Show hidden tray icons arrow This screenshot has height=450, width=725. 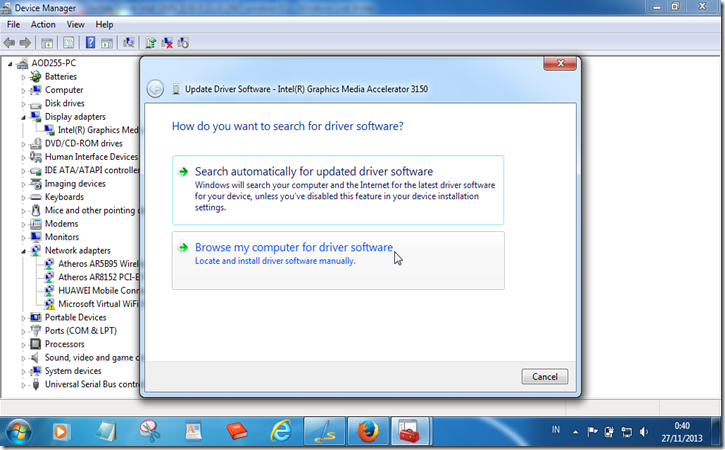(576, 432)
